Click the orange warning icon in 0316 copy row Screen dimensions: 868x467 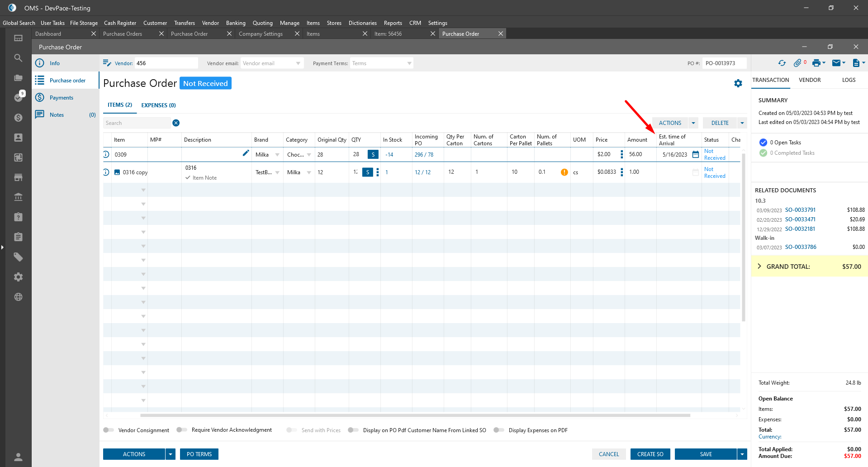point(564,172)
